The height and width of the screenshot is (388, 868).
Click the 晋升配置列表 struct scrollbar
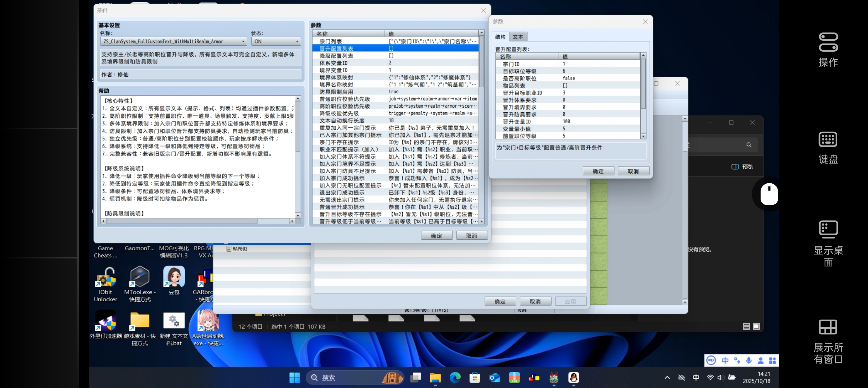click(x=643, y=96)
